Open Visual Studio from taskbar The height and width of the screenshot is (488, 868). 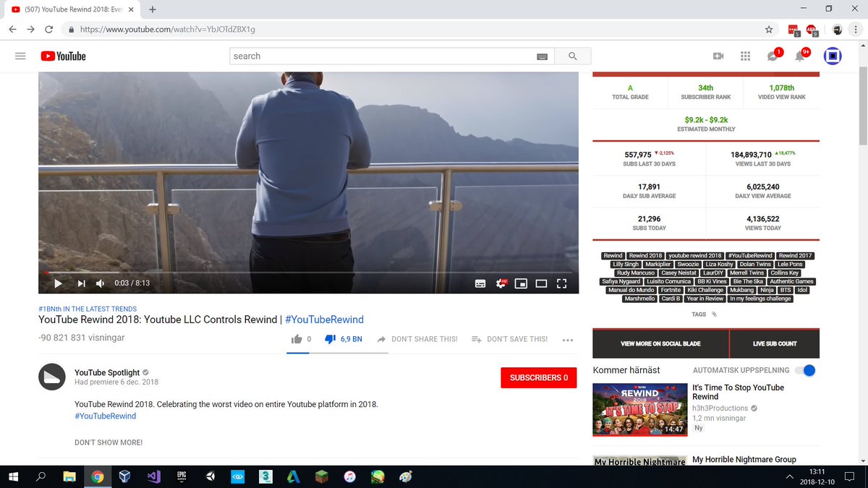tap(153, 476)
